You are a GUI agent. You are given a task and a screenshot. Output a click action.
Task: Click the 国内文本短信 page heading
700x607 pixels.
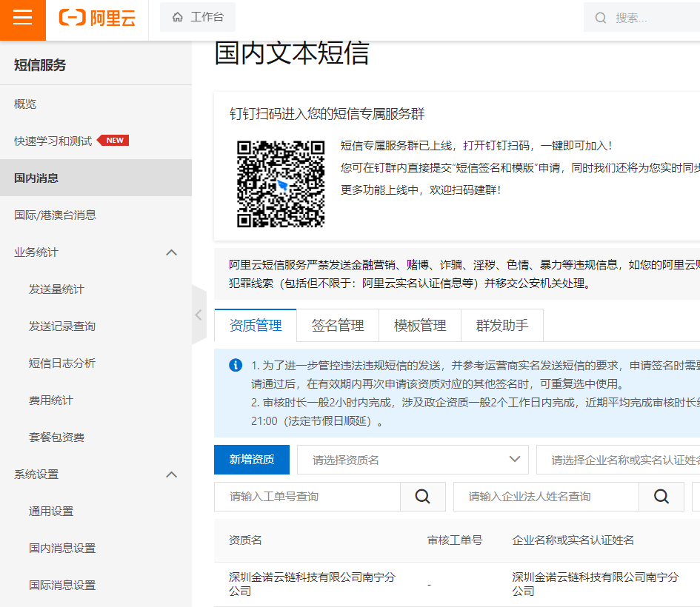tap(292, 53)
